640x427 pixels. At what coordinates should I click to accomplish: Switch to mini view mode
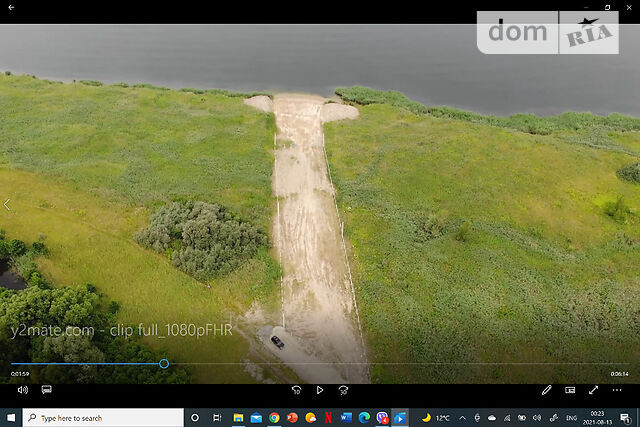[570, 390]
